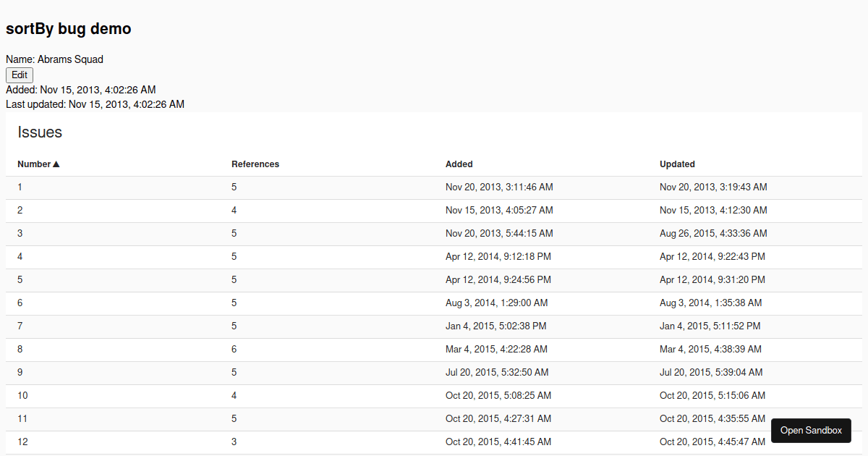Select the 'sortBy bug demo' page heading
868x456 pixels.
69,29
